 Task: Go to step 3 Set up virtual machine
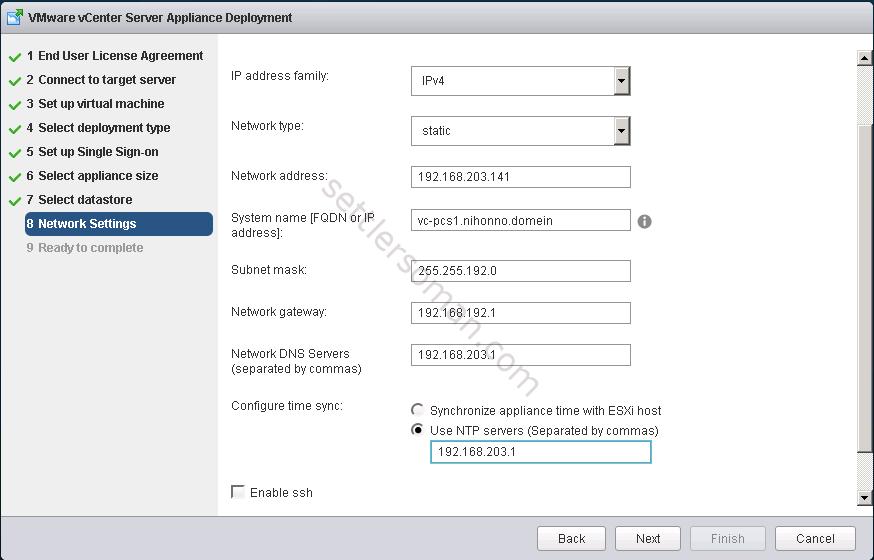coord(95,104)
